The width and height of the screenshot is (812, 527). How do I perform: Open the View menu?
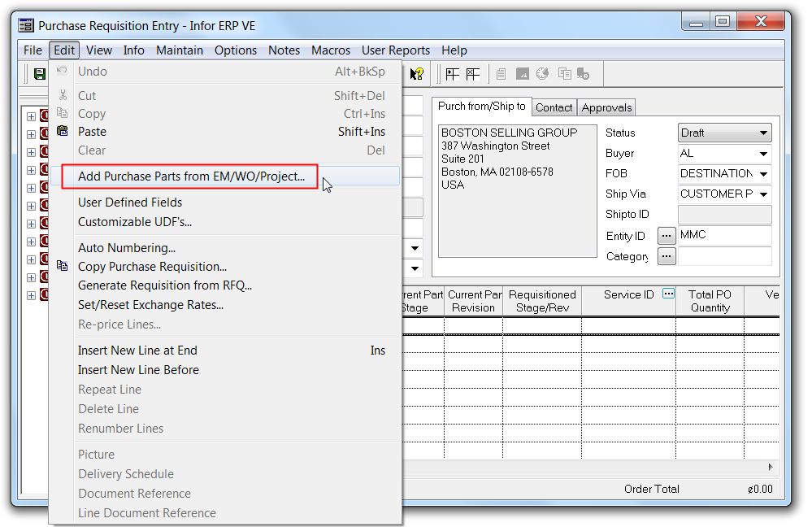[99, 50]
